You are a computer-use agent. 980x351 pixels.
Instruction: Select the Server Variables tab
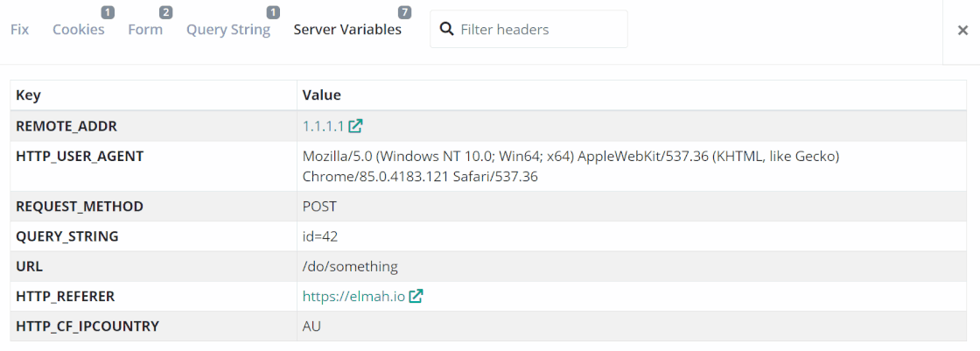point(347,30)
